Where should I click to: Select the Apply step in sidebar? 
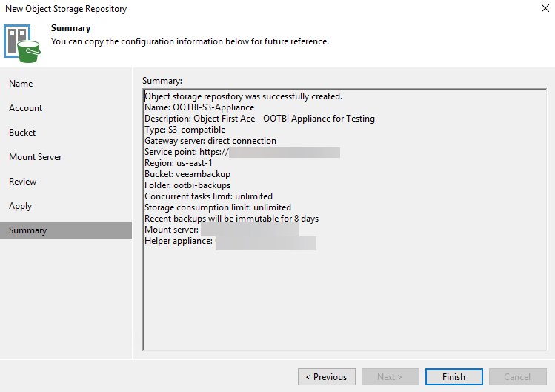(21, 206)
